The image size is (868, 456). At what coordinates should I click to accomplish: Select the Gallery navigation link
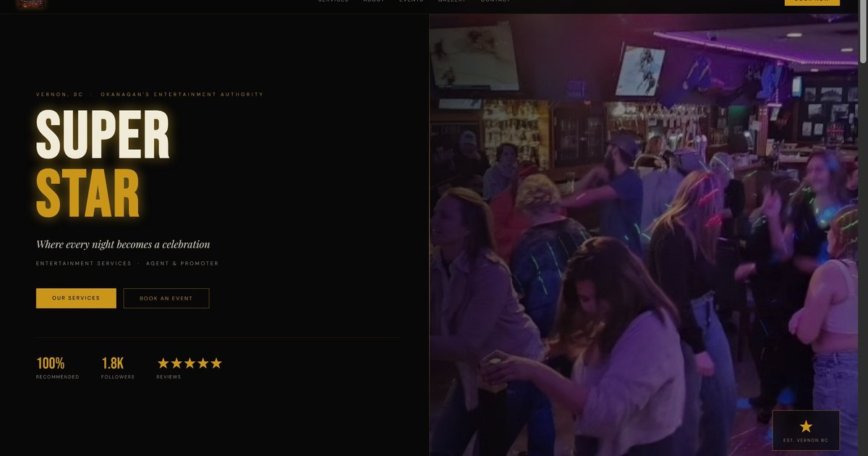coord(451,1)
